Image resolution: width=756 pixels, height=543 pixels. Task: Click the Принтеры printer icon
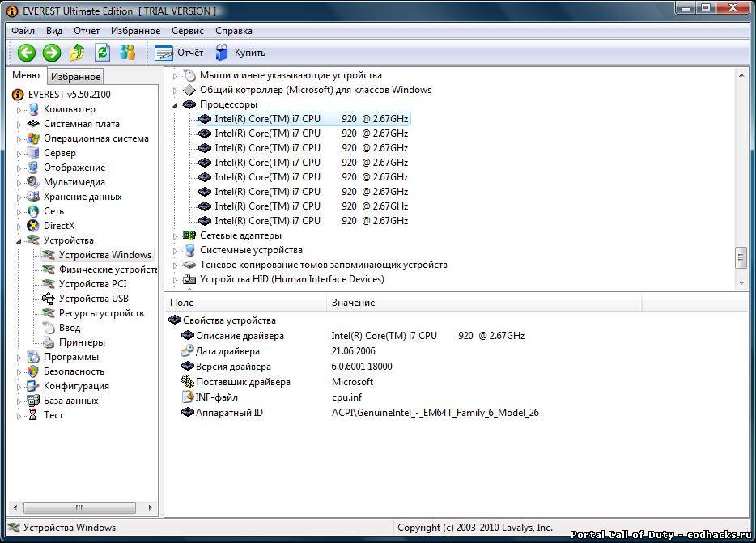point(49,342)
